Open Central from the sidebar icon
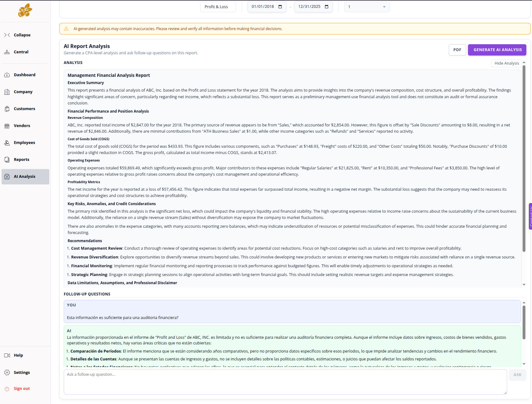Screen dimensions: 532x404 [7, 52]
